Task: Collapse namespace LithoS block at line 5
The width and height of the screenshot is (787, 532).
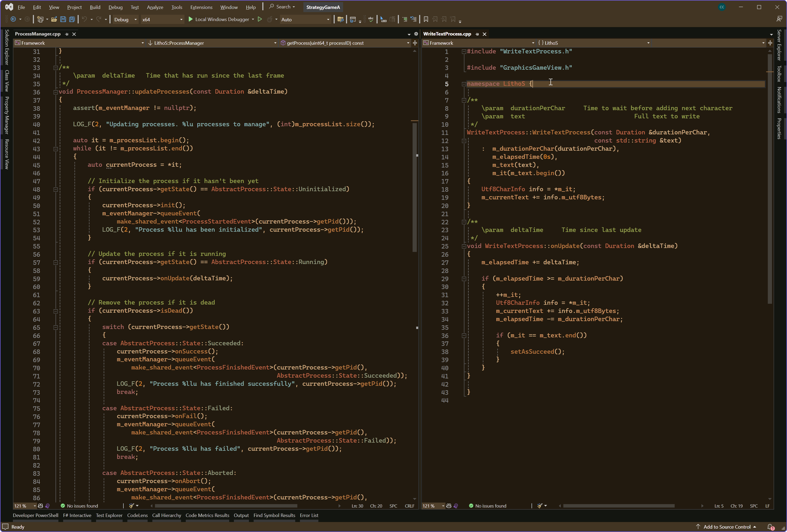Action: coord(464,84)
